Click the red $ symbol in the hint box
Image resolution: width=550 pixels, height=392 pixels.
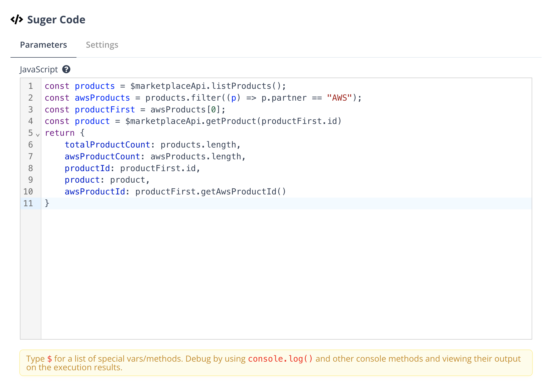click(49, 359)
